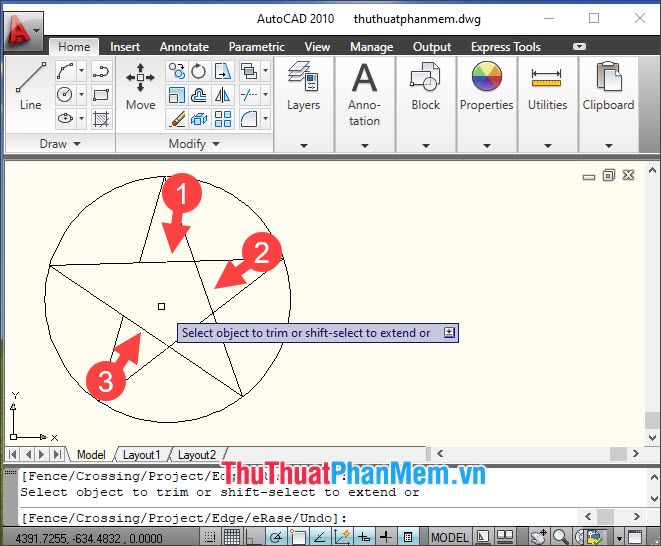Image resolution: width=661 pixels, height=546 pixels.
Task: Expand the Modify panel
Action: [x=194, y=144]
